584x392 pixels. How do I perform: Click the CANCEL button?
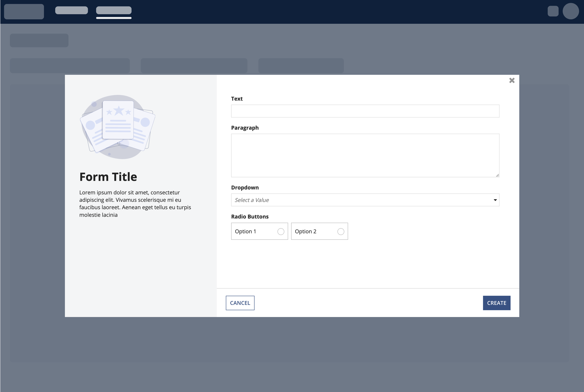[x=240, y=303]
